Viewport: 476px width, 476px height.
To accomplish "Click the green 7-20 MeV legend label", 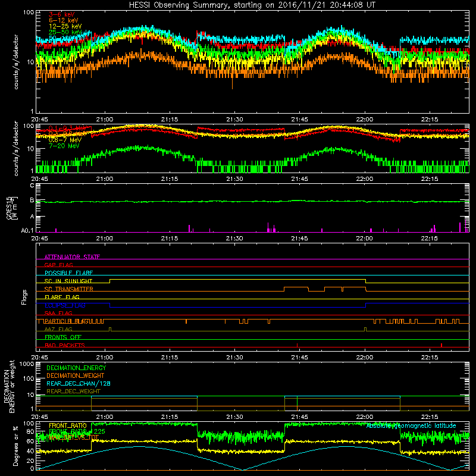I will (x=64, y=146).
